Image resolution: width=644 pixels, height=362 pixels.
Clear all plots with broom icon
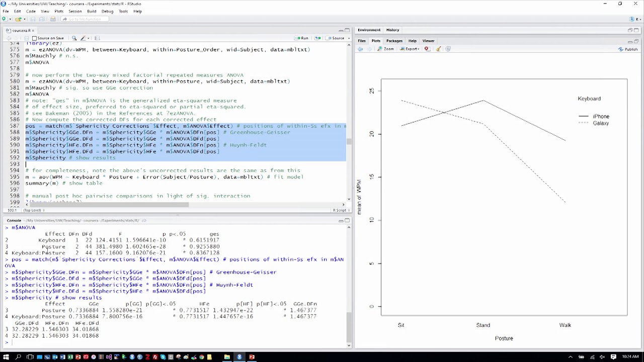[x=438, y=49]
